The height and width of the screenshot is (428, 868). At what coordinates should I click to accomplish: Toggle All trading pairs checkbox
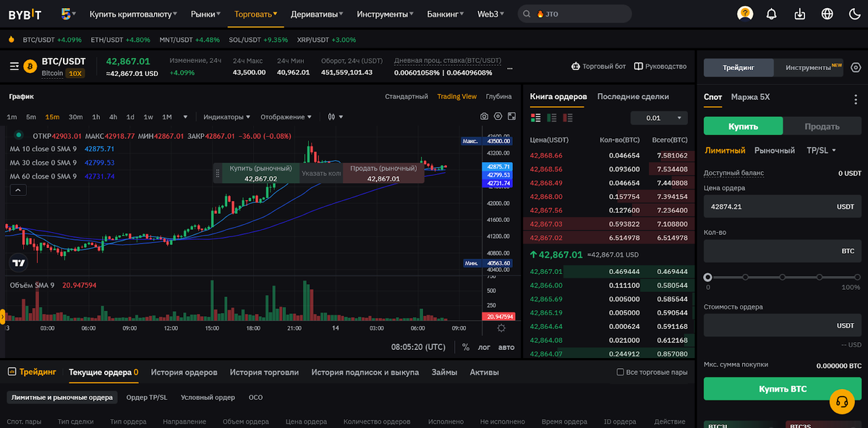pos(620,372)
